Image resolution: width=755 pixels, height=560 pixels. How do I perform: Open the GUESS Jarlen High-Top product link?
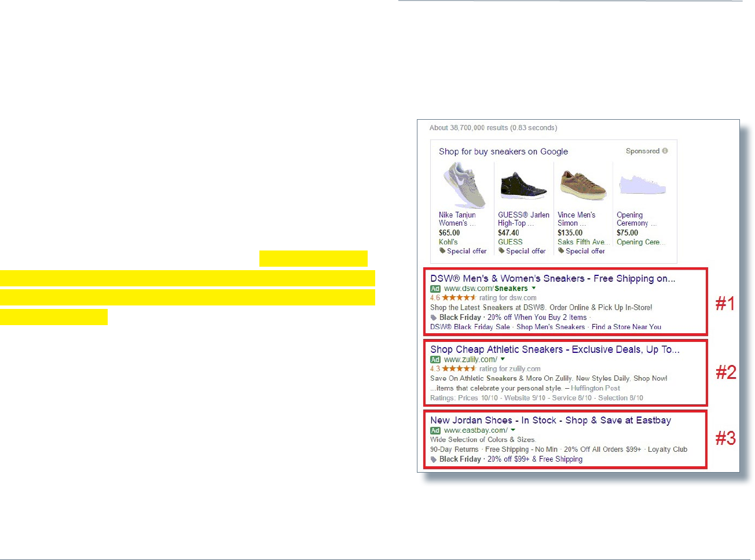[x=523, y=219]
